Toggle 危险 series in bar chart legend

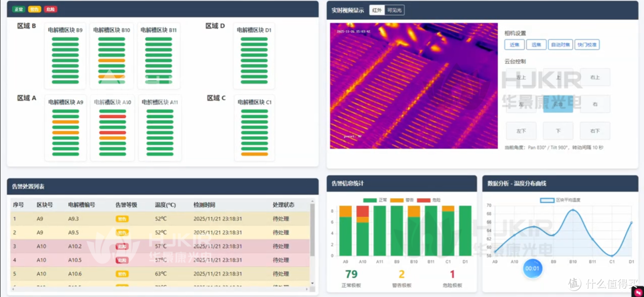pyautogui.click(x=428, y=200)
